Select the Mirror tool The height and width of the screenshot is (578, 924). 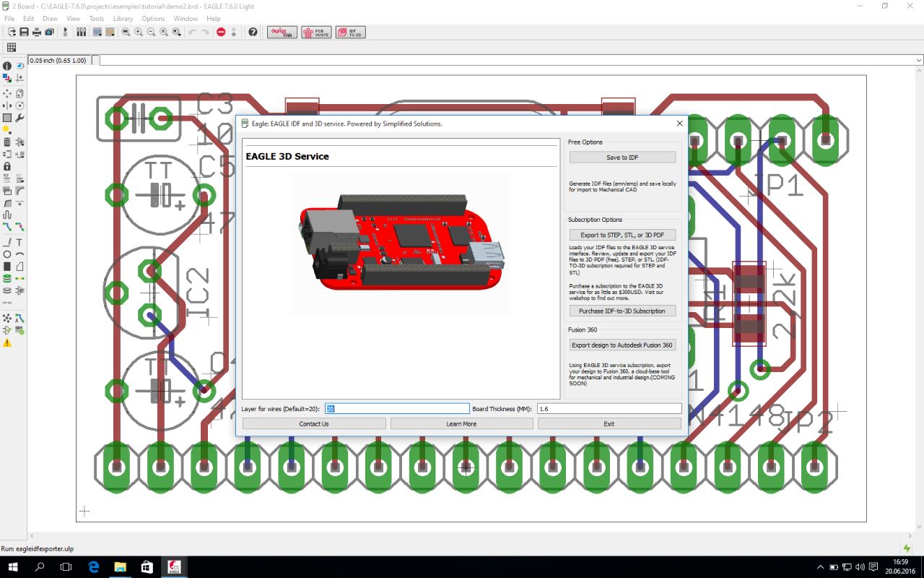[7, 105]
